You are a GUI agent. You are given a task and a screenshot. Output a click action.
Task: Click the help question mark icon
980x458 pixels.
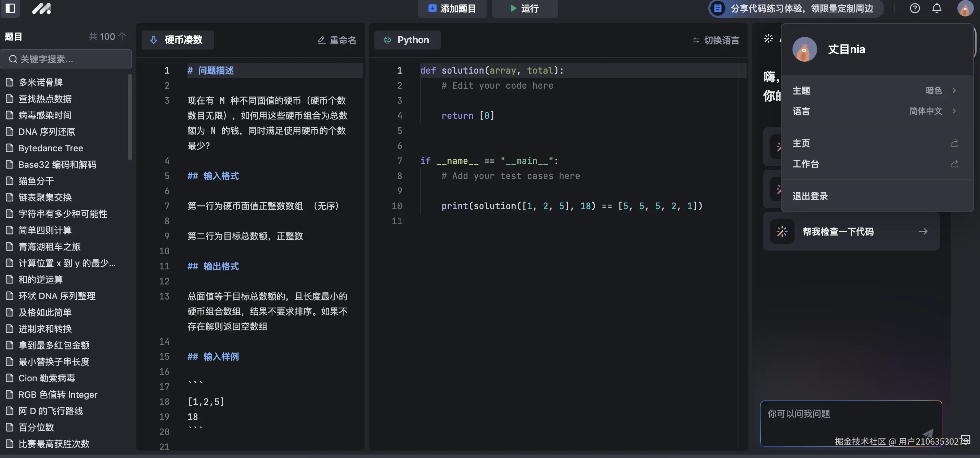point(915,8)
